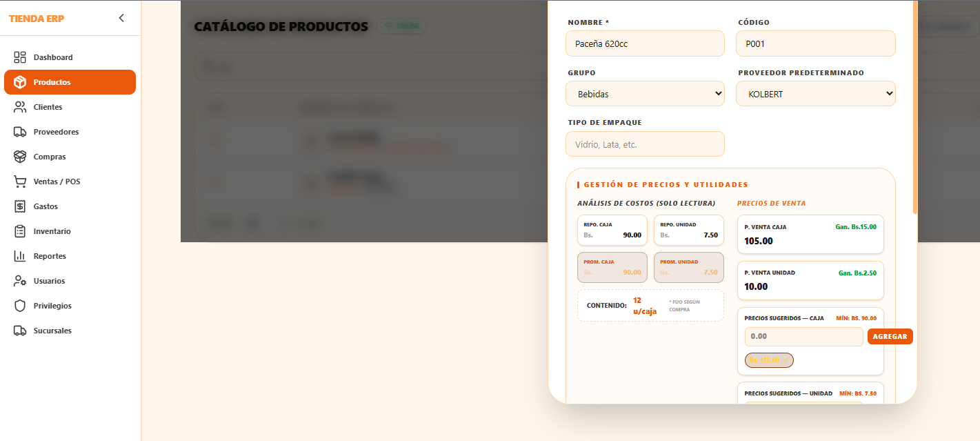Click the Gastos receipt icon
This screenshot has width=980, height=441.
(x=20, y=206)
